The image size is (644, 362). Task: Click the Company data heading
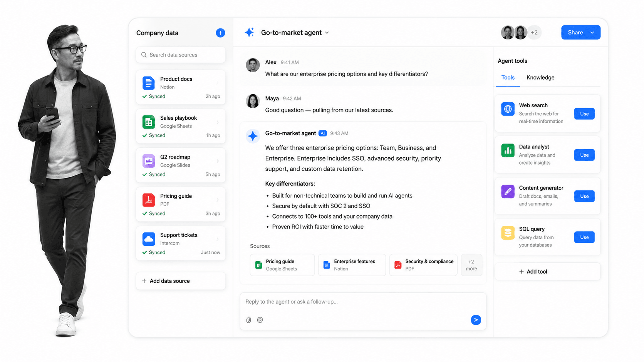[157, 33]
